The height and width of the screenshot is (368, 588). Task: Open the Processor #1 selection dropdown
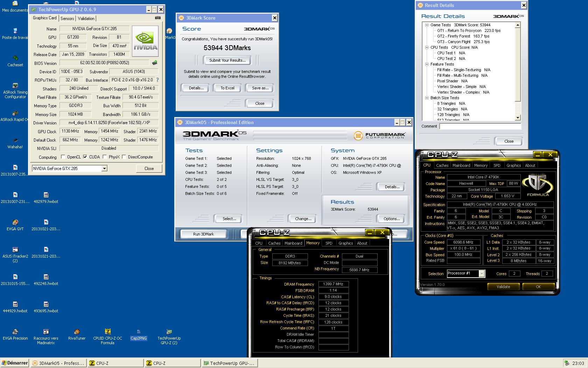point(482,273)
